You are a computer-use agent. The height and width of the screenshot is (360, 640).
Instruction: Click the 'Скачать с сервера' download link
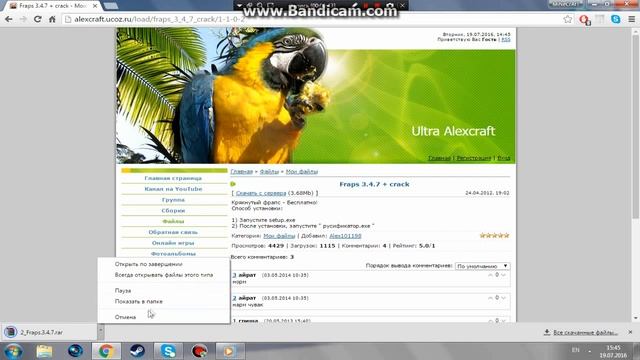(261, 193)
